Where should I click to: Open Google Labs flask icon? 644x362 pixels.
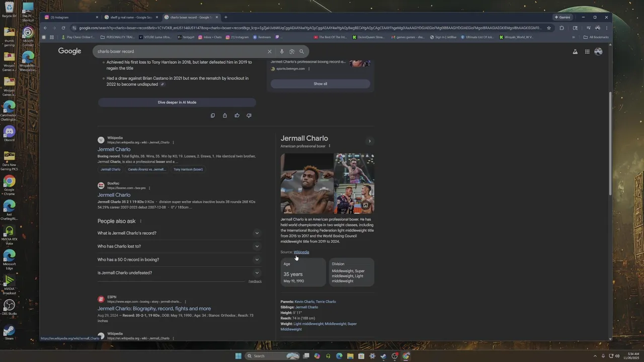[575, 51]
